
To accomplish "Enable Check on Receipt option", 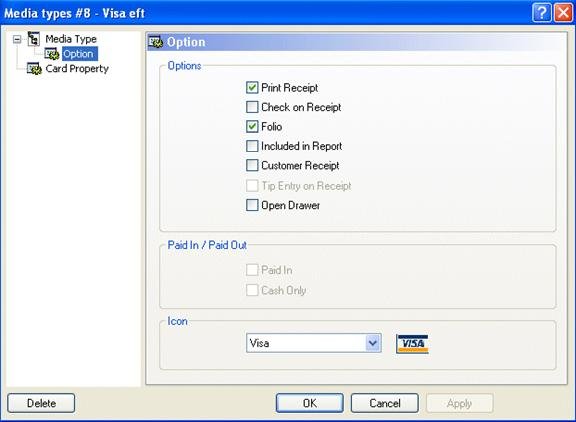I will 252,107.
